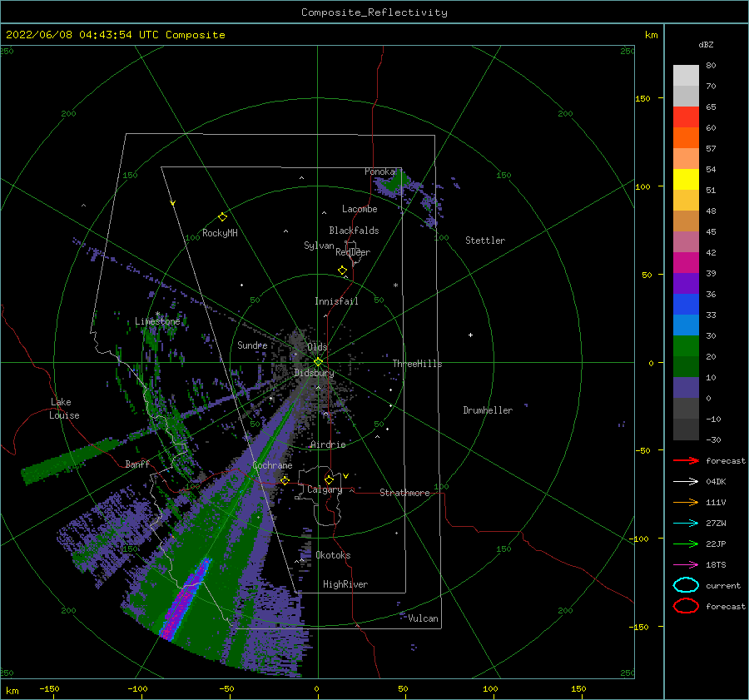Viewport: 749px width, 700px height.
Task: Click the Composite_Reflectivity title
Action: 374,12
